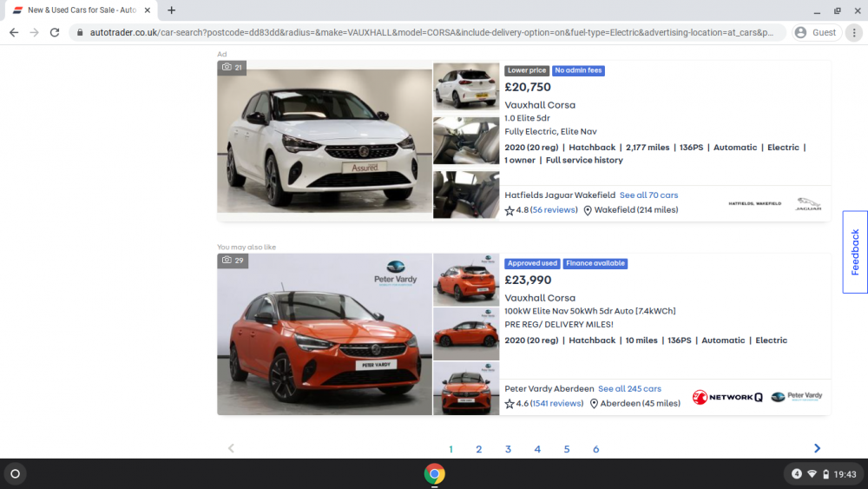Click the 29 photos camera badge

pos(233,261)
